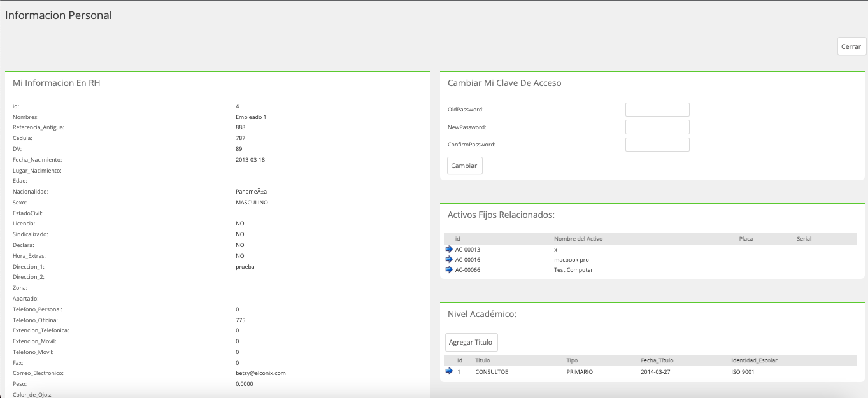Focus the OldPassword field
Image resolution: width=868 pixels, height=398 pixels.
(657, 110)
